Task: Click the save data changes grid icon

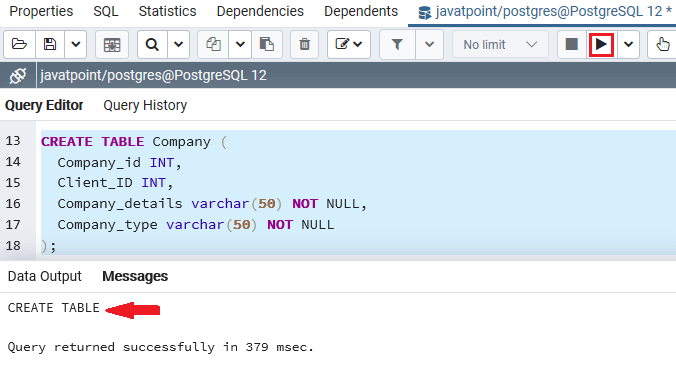Action: [x=112, y=44]
